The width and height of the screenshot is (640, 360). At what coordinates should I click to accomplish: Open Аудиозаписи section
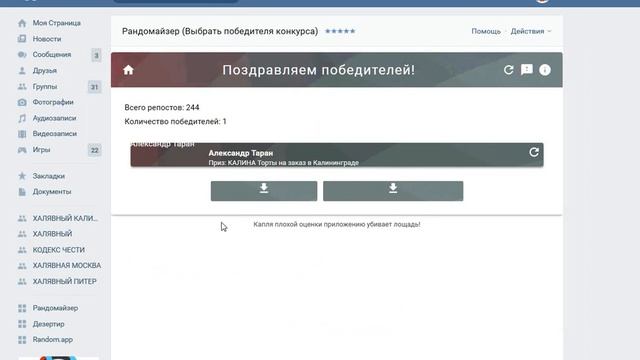pos(54,118)
